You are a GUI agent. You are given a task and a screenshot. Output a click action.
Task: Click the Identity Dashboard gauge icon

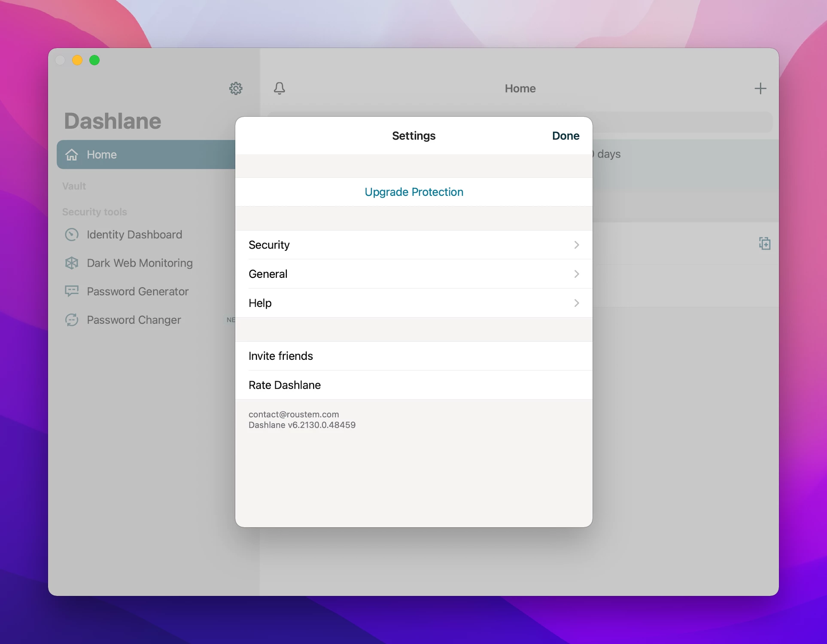click(72, 234)
